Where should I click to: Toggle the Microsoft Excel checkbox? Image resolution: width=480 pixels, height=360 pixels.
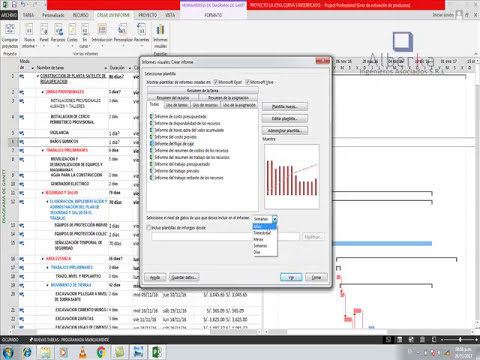(x=216, y=82)
